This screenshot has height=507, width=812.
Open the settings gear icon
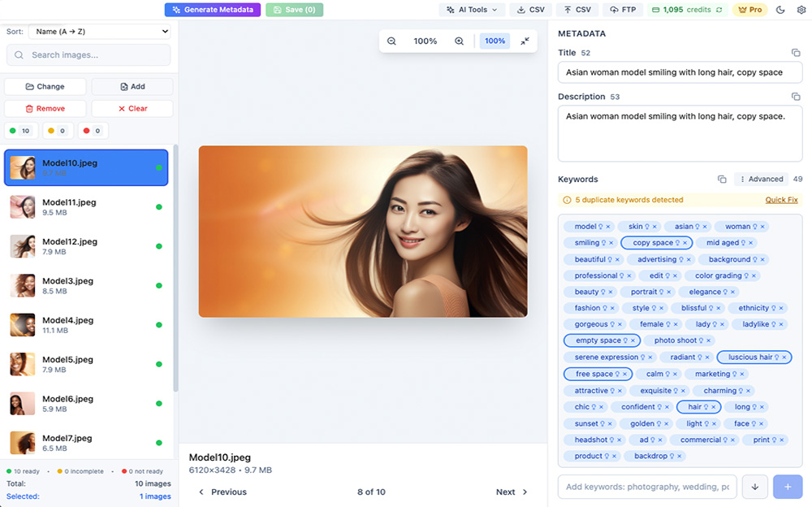click(x=801, y=10)
